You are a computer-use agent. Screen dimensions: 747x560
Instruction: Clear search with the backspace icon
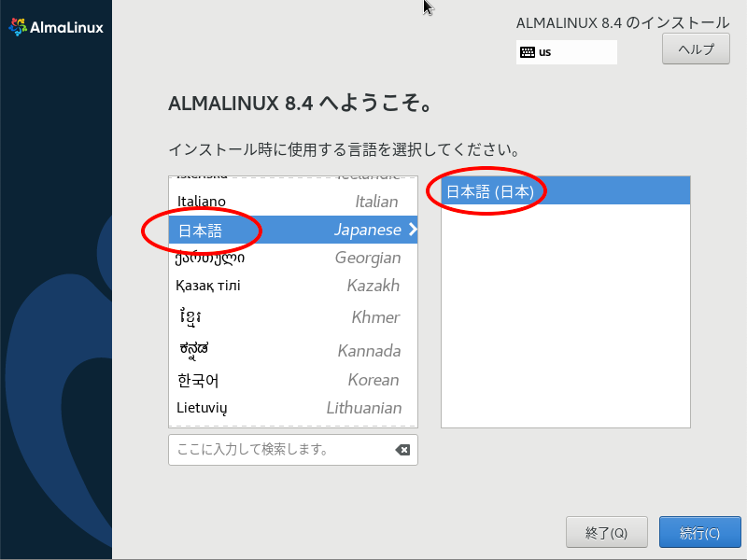click(x=402, y=450)
